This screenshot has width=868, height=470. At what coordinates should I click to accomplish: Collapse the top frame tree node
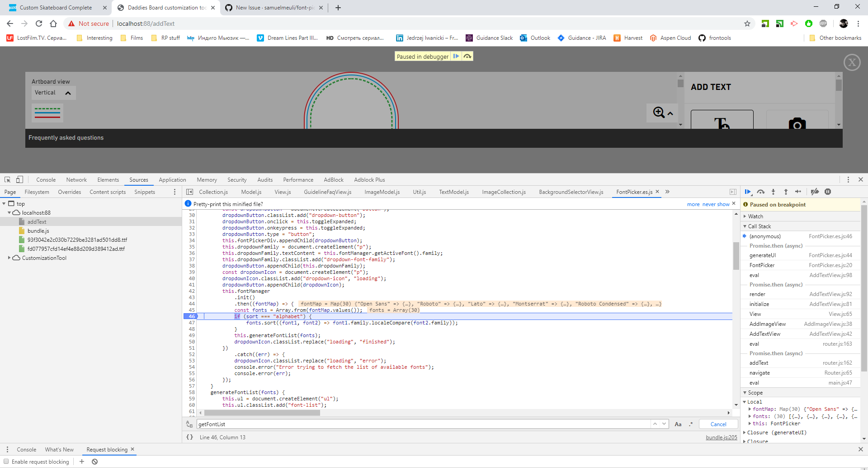[4, 204]
